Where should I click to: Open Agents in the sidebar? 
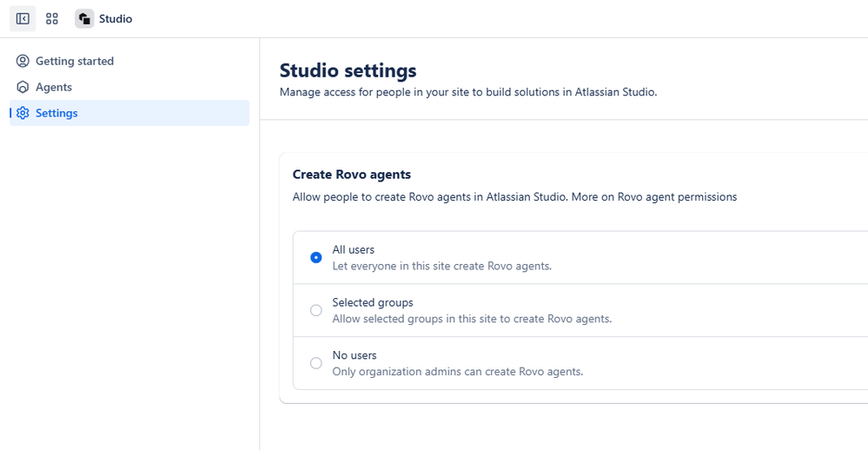click(129, 87)
